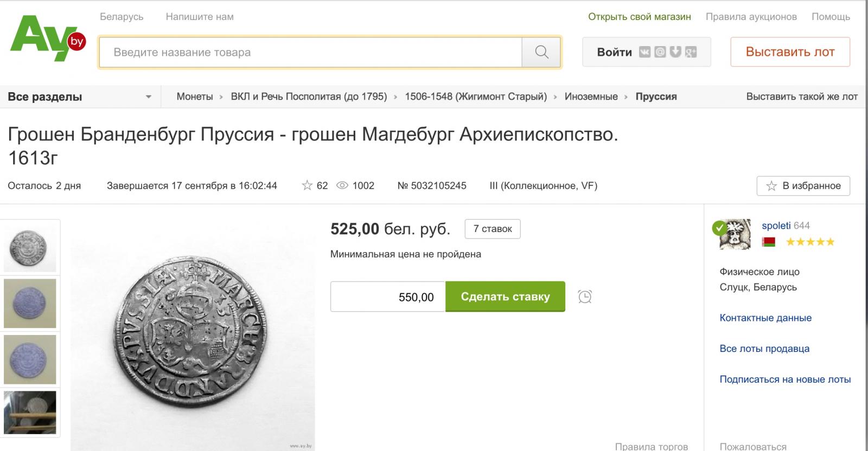Click the "7 ставок" bids button
Screen dimensions: 868x451
[493, 229]
